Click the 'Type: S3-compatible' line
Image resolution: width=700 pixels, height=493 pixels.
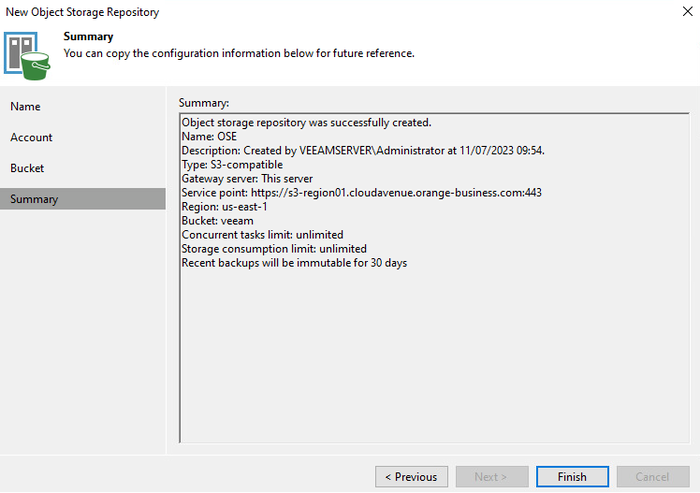(232, 164)
